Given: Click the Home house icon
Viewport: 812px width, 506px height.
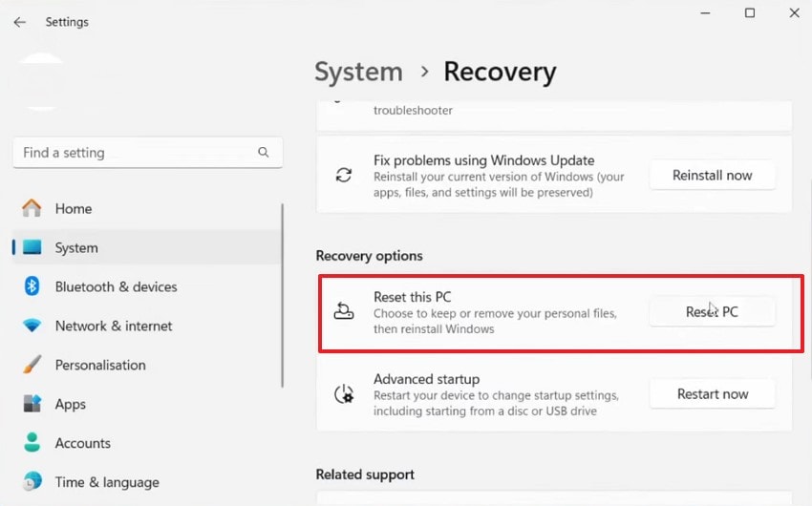Looking at the screenshot, I should point(32,208).
